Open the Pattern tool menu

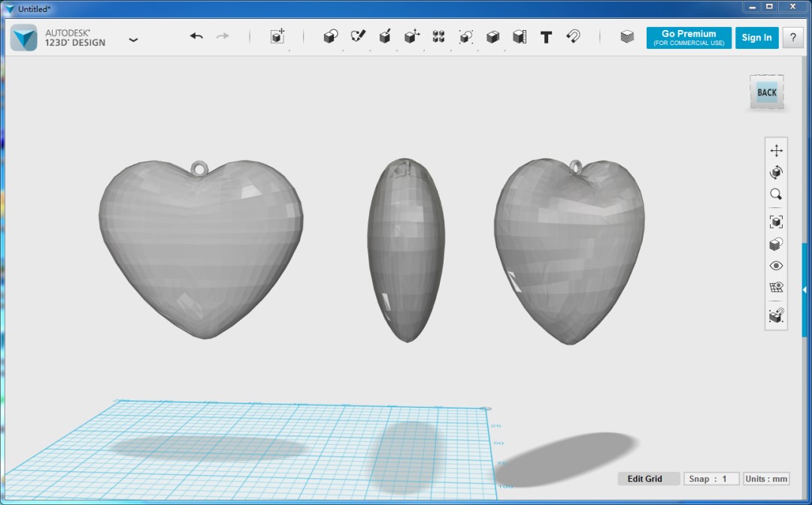[x=438, y=36]
